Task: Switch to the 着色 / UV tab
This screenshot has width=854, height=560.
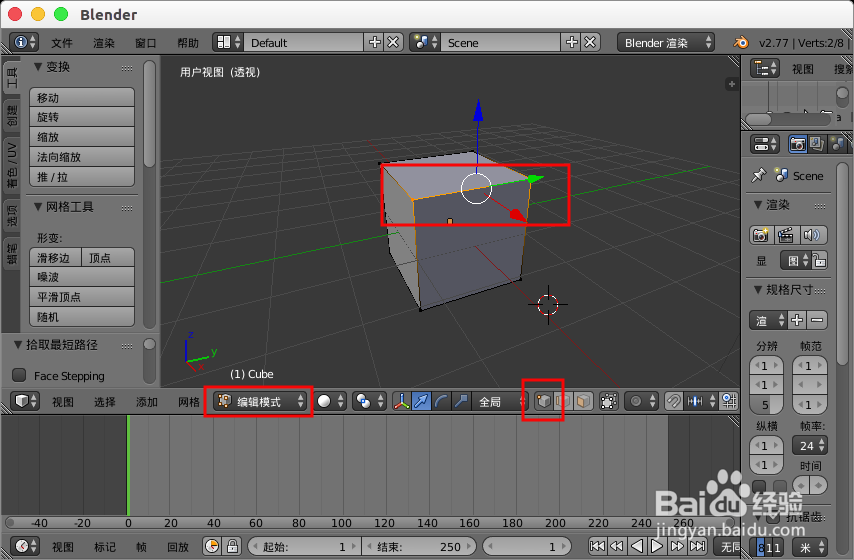Action: tap(12, 165)
